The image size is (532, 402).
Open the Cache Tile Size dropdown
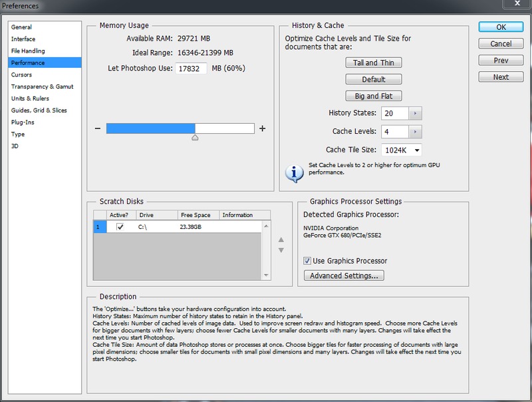pos(401,150)
